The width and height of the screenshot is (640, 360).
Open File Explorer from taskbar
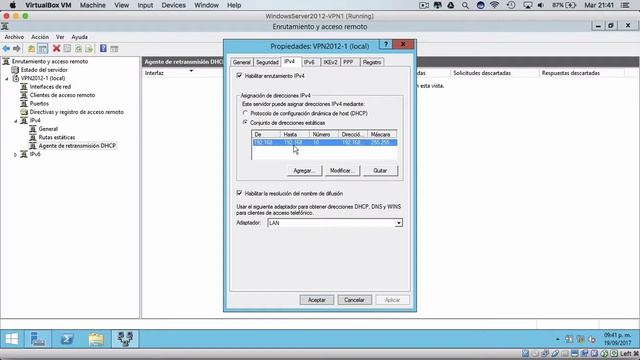point(96,339)
